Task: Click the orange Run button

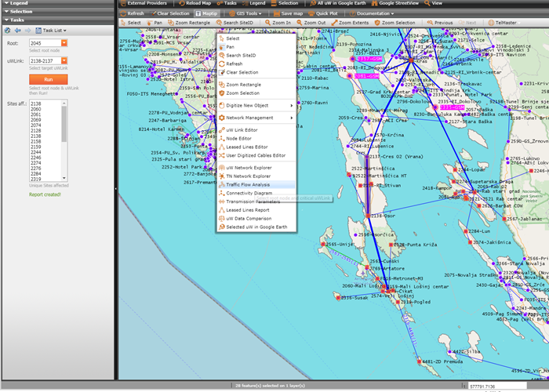Action: point(49,79)
